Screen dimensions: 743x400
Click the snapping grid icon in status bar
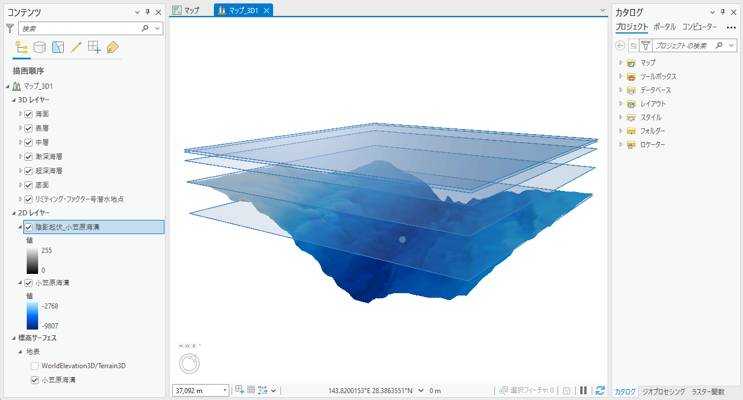[240, 390]
